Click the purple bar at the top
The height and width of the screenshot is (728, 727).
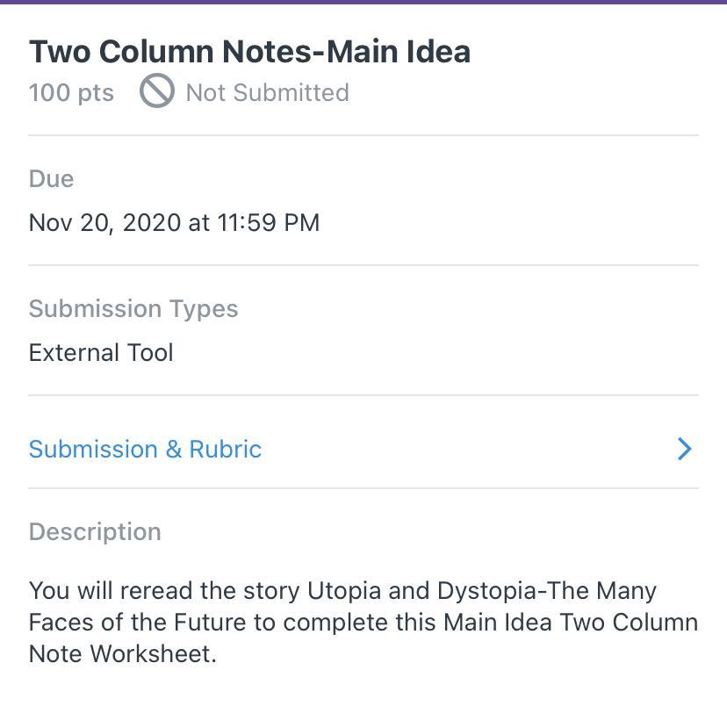[363, 2]
